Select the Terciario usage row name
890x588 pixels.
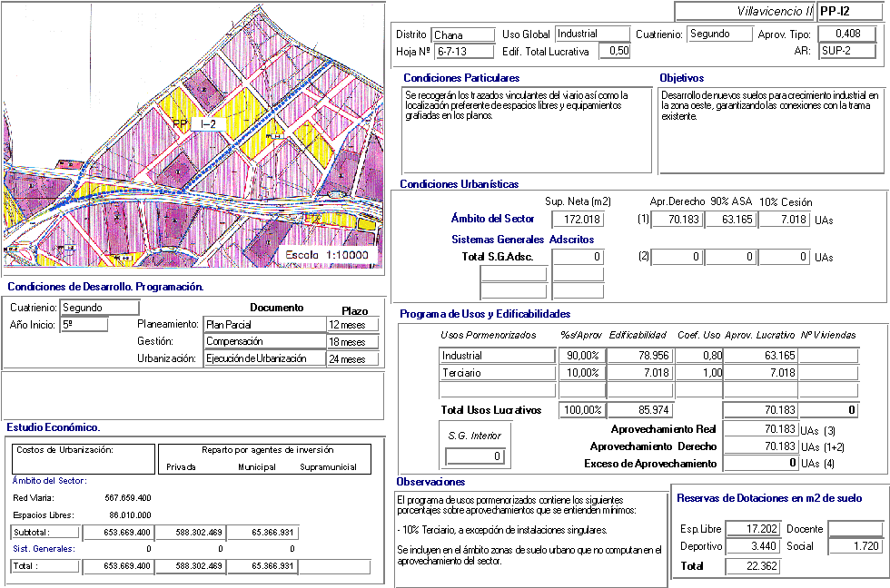tap(497, 373)
